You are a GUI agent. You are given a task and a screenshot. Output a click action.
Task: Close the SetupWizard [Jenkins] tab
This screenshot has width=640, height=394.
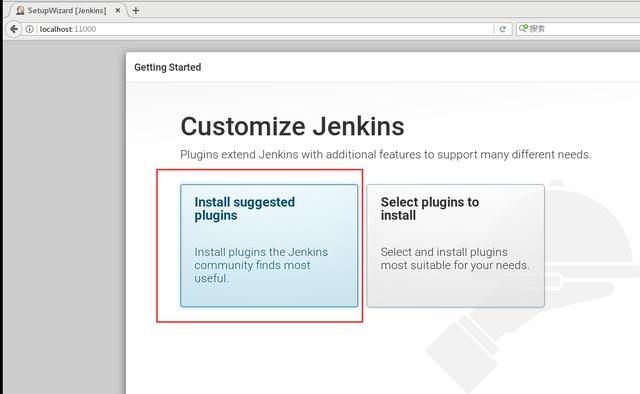tap(118, 11)
